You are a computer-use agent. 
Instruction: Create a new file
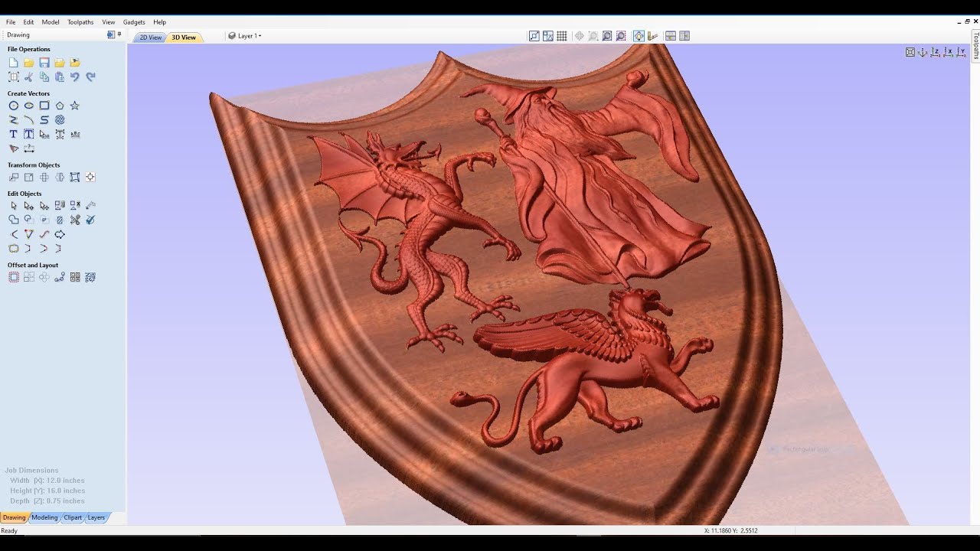pyautogui.click(x=14, y=63)
